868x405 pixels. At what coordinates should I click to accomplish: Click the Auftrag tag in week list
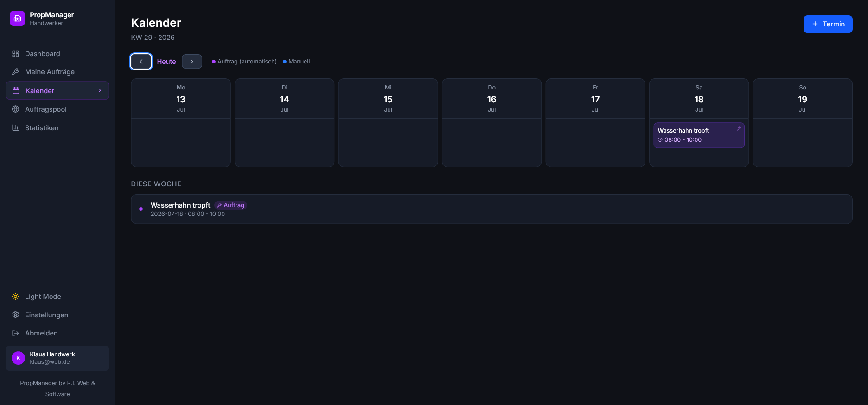230,205
